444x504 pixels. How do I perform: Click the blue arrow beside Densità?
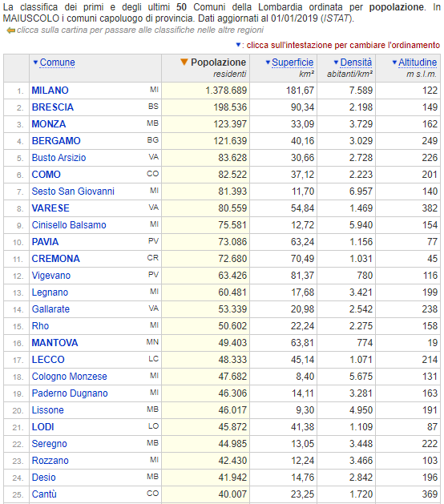click(x=336, y=62)
